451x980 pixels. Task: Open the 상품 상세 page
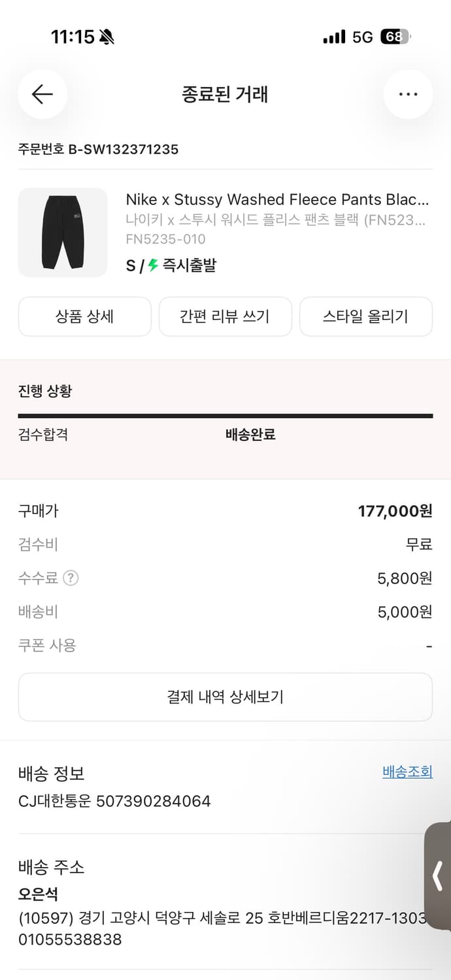(85, 316)
